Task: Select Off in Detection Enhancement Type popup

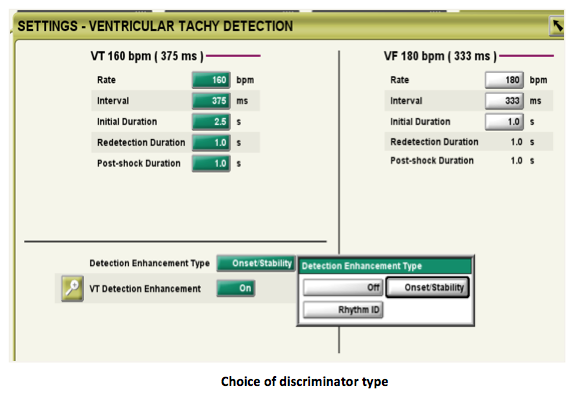Action: tap(343, 287)
